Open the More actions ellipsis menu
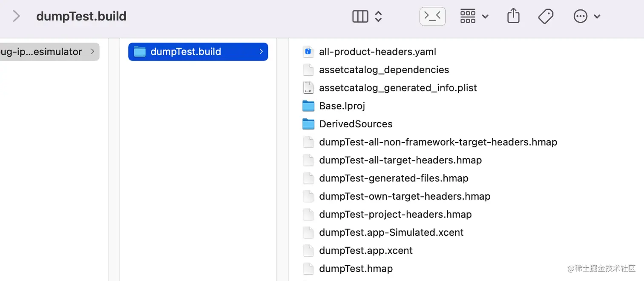 coord(586,17)
